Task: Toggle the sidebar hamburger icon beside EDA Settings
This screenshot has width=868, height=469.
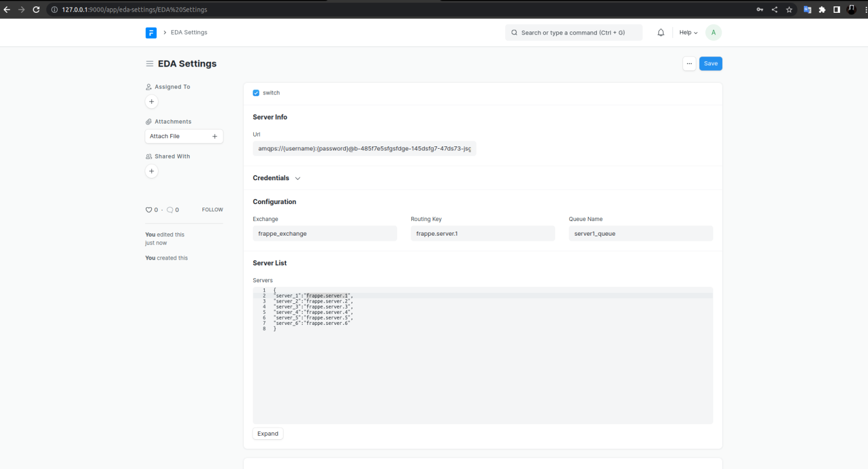Action: (x=150, y=64)
